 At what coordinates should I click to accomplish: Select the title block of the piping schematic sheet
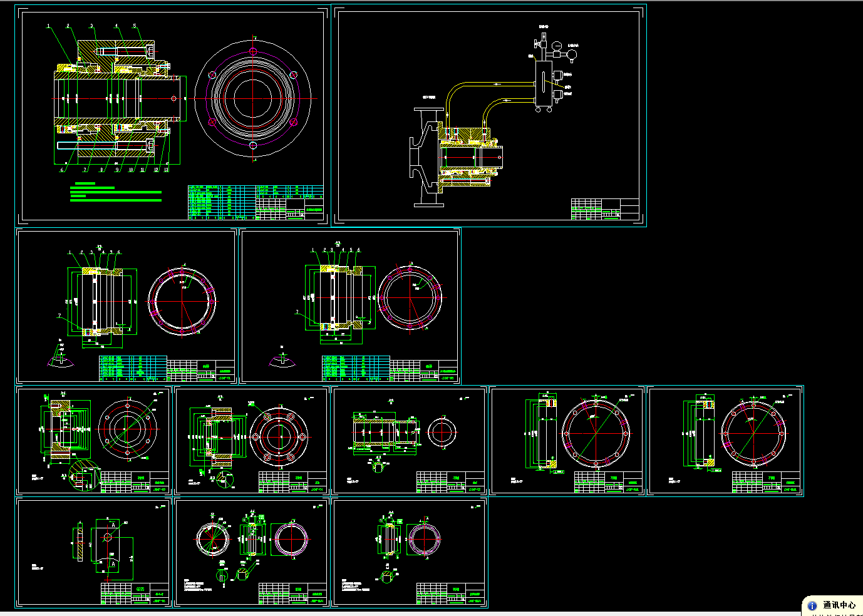(605, 209)
